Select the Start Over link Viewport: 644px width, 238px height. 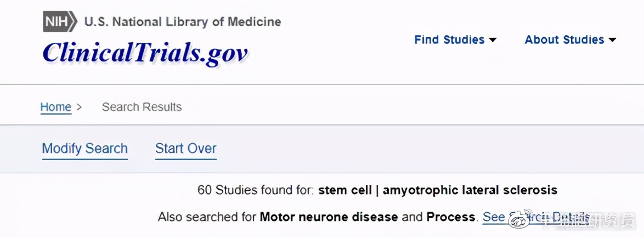(x=185, y=149)
